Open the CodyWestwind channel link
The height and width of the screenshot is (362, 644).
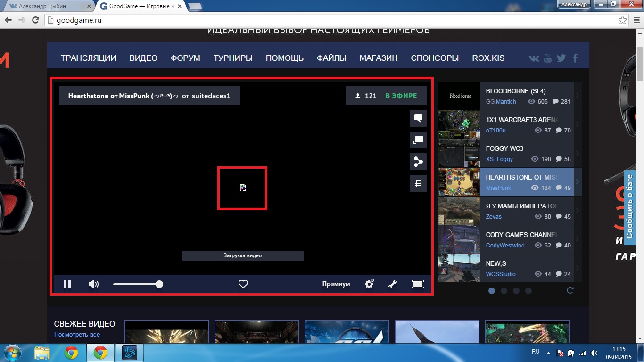click(505, 246)
